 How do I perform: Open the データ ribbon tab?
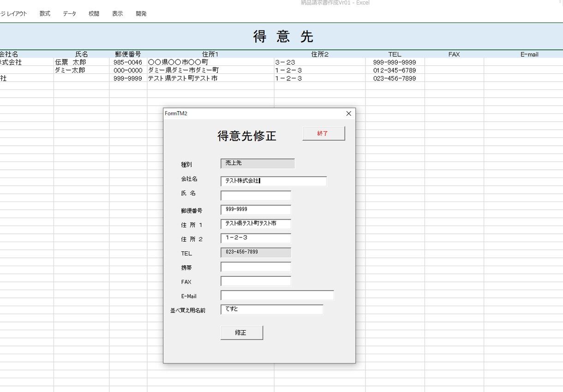[70, 14]
